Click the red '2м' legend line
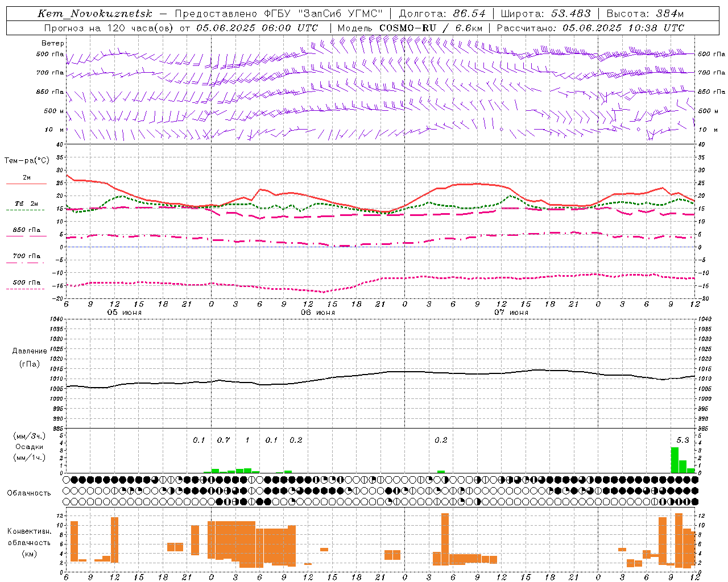Screen dimensions: 728x582 (x=26, y=184)
